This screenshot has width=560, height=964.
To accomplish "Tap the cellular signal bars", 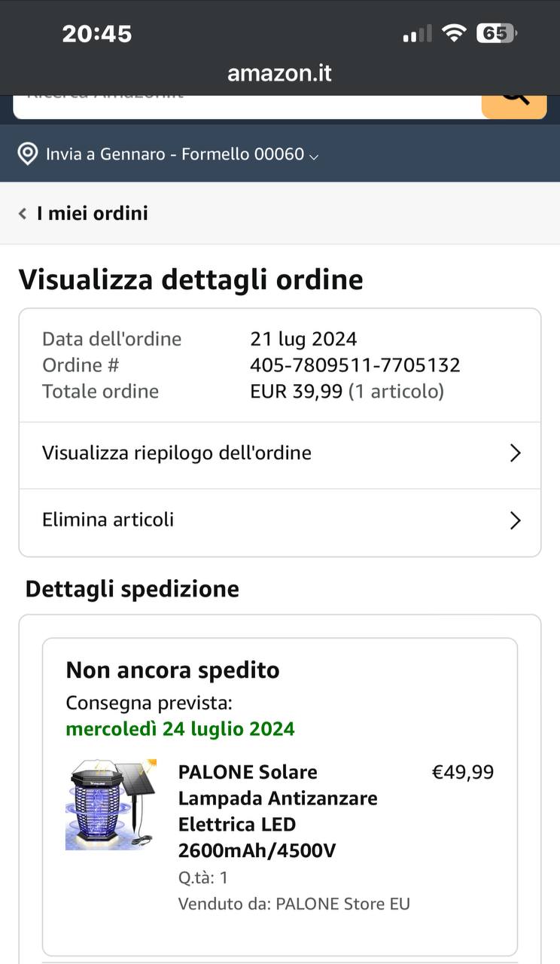I will 418,34.
